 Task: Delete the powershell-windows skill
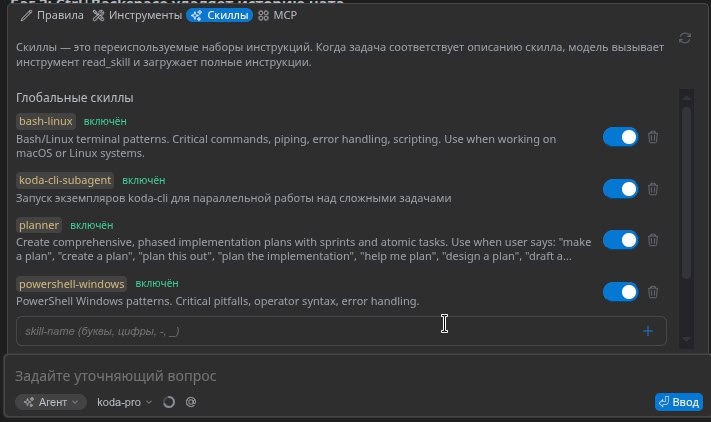(652, 292)
